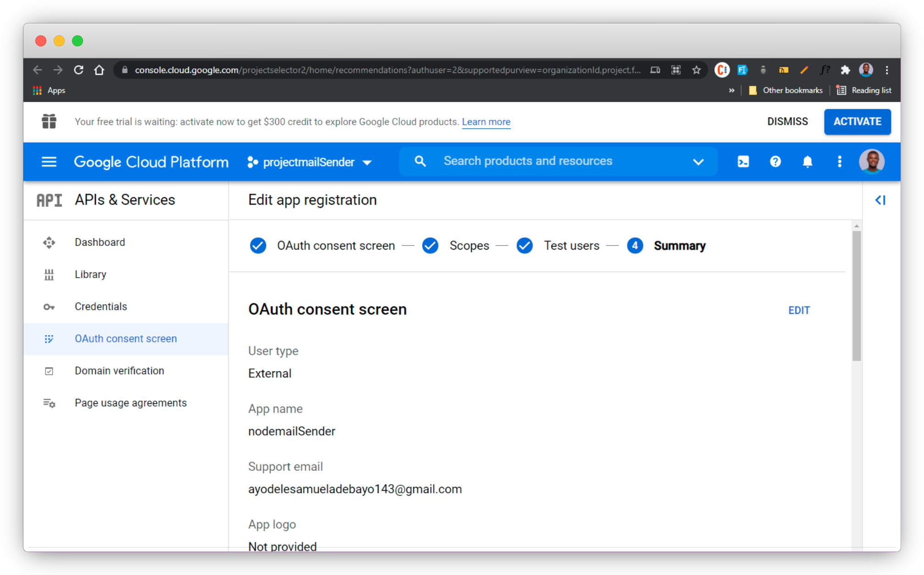
Task: Open Dashboard in the sidebar
Action: (x=126, y=242)
